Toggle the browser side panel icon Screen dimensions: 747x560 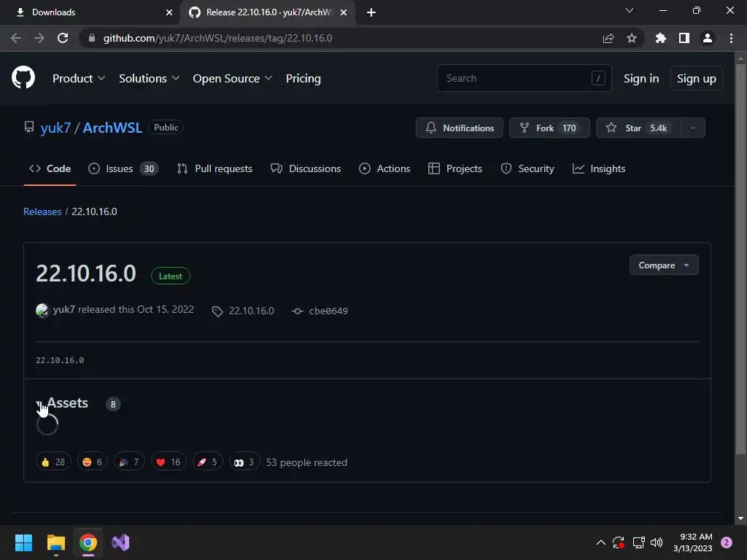[684, 38]
